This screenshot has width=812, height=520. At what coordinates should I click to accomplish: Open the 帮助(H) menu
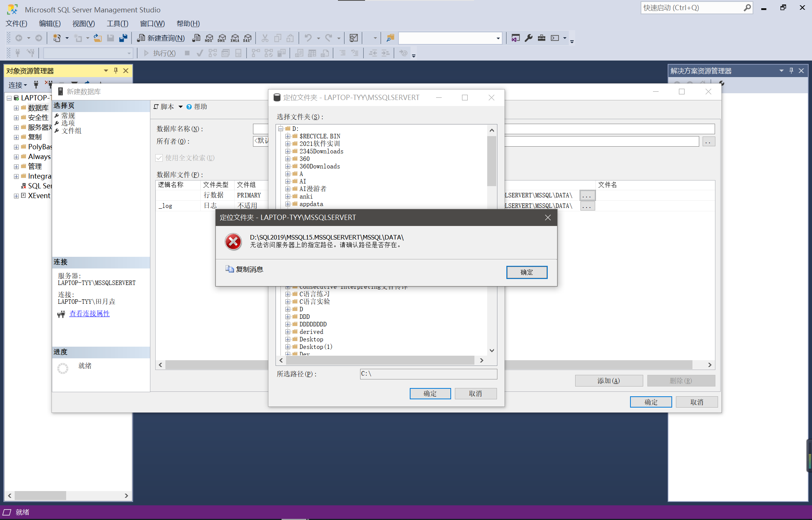coord(188,24)
